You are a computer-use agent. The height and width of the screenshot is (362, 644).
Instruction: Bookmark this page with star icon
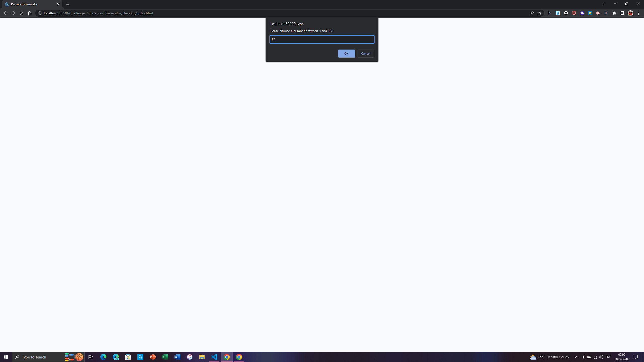(x=540, y=13)
